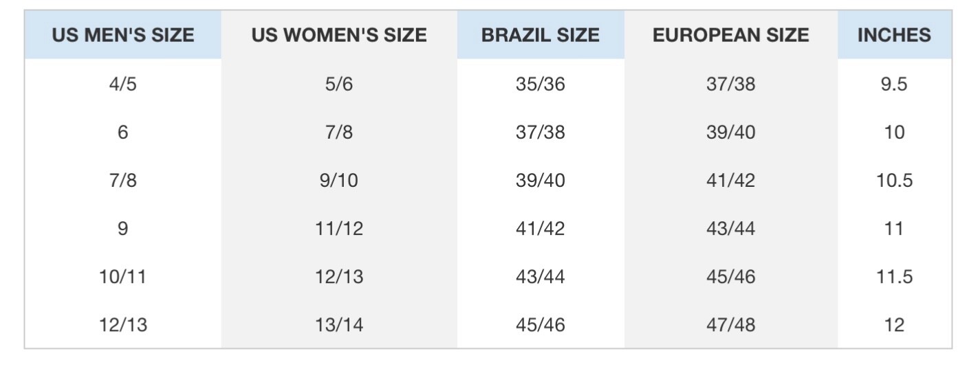Select the 10/11 men's size cell
The width and height of the screenshot is (980, 373).
[x=123, y=277]
